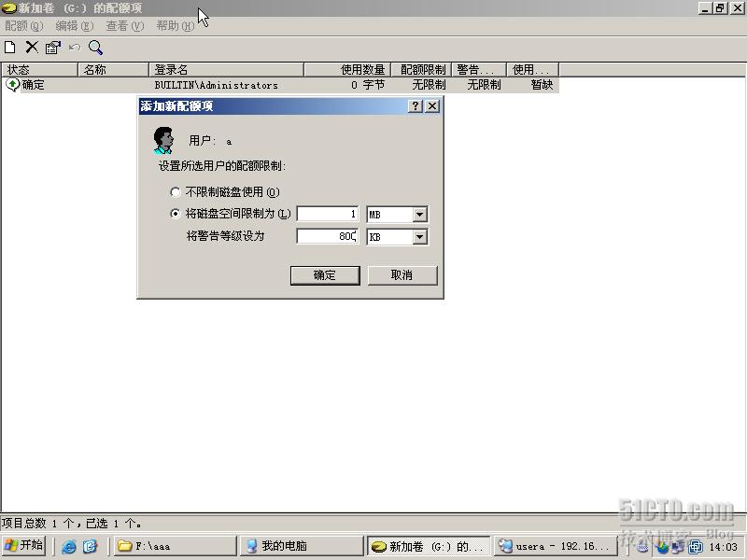The image size is (747, 560).
Task: Click the disk limit value field showing 1
Action: click(x=328, y=215)
